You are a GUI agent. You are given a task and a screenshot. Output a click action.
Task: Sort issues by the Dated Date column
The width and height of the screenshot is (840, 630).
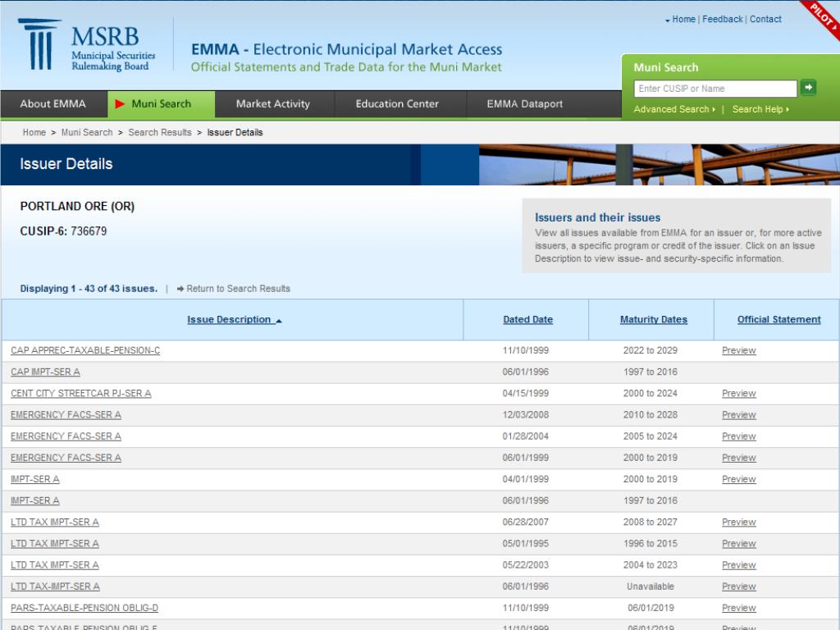click(x=527, y=319)
